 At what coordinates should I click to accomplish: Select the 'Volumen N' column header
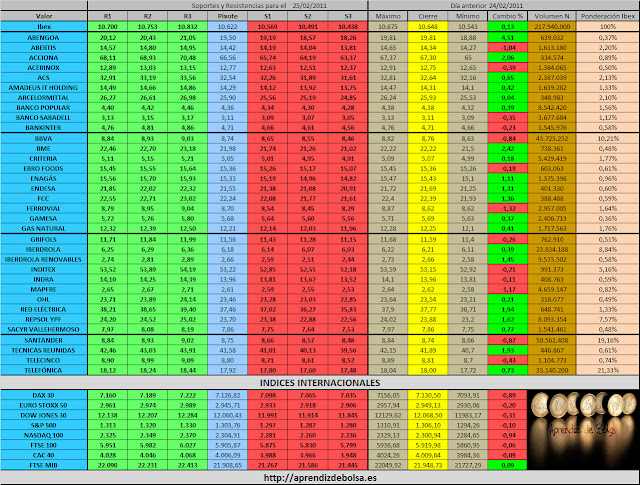[552, 16]
